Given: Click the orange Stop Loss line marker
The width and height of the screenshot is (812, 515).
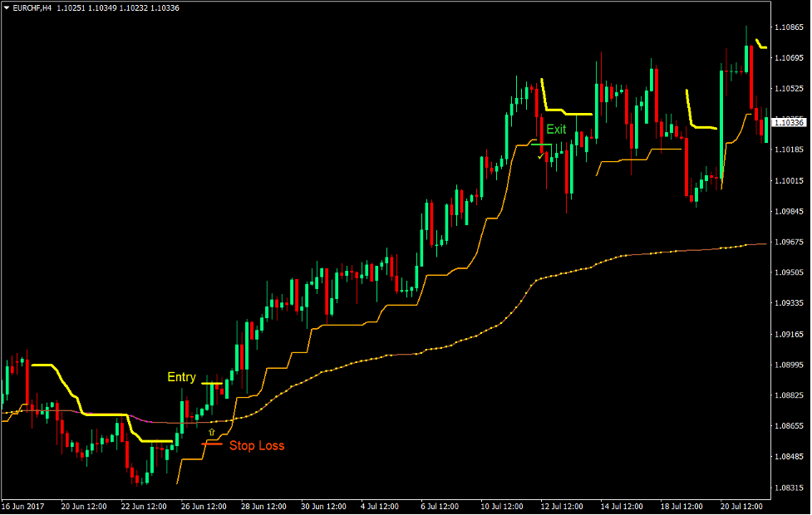Looking at the screenshot, I should [214, 443].
